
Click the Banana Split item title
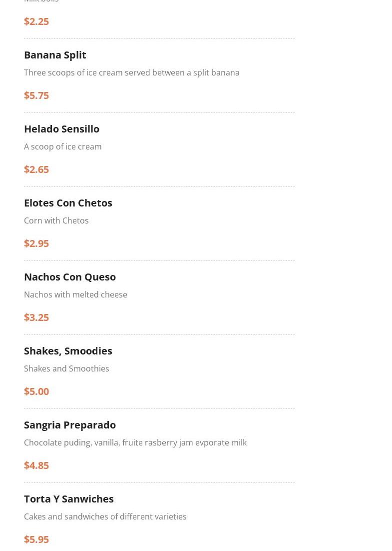pos(55,54)
